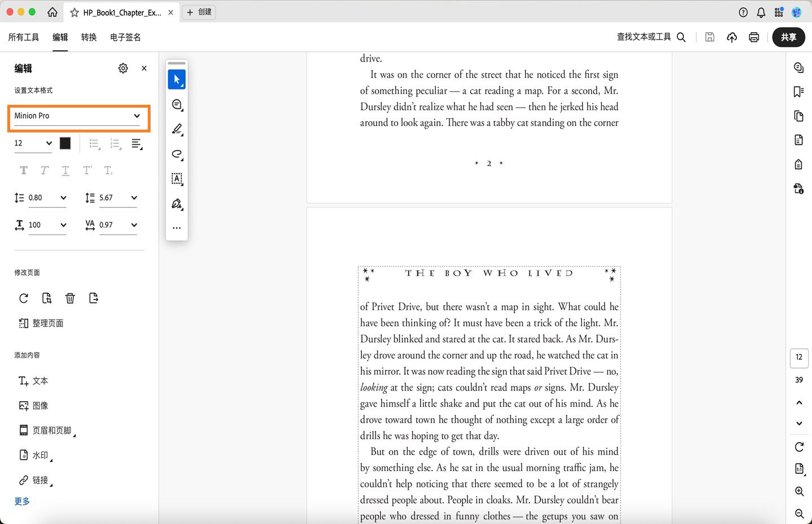
Task: Rotate the page in 修改页面
Action: pos(24,298)
